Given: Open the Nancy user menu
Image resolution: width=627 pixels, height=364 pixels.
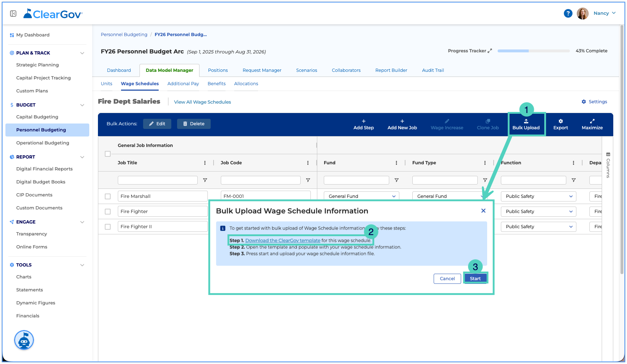Looking at the screenshot, I should (x=604, y=13).
